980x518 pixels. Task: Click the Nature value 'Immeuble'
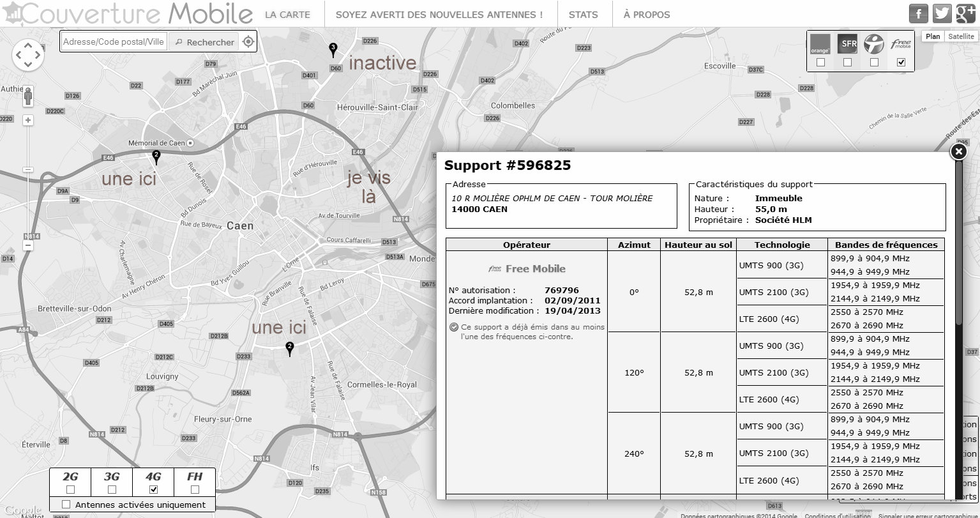tap(778, 198)
